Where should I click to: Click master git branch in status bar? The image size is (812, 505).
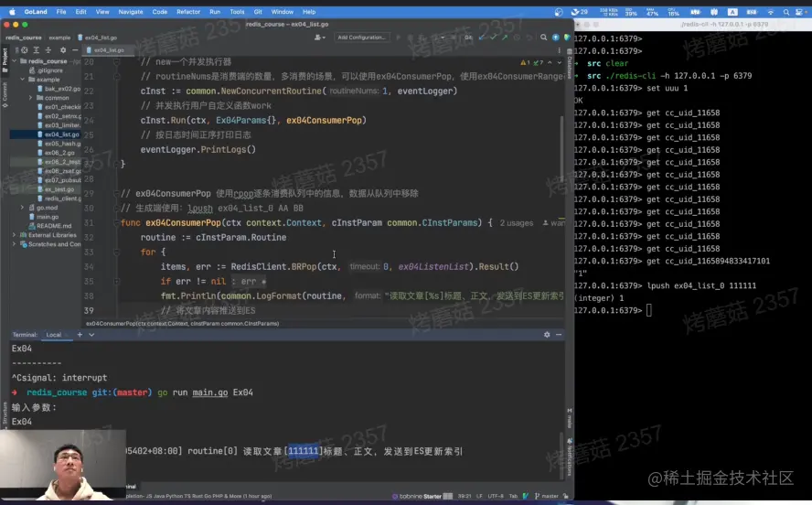546,496
